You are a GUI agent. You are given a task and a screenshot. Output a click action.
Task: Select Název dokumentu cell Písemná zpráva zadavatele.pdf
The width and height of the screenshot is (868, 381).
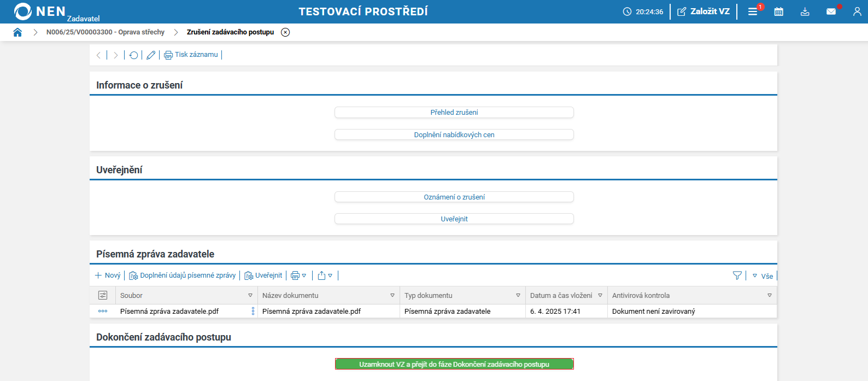[x=312, y=311]
